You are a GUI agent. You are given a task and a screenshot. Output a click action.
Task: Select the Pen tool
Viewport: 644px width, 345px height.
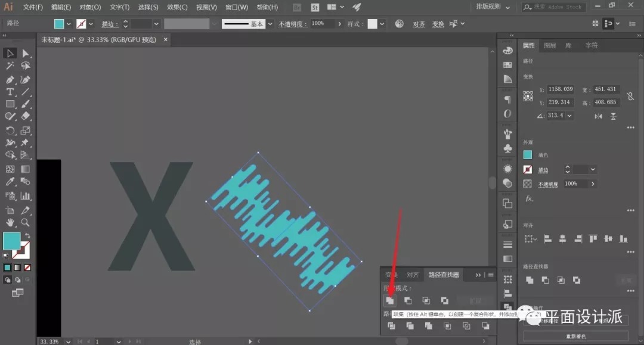coord(10,80)
